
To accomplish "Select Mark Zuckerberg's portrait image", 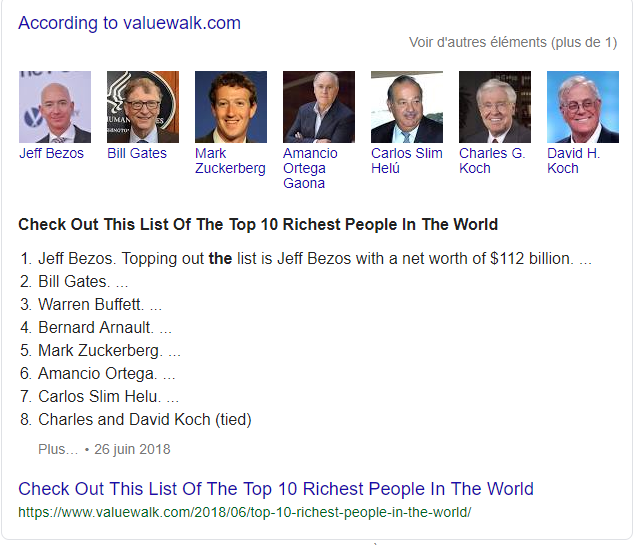I will tap(231, 107).
